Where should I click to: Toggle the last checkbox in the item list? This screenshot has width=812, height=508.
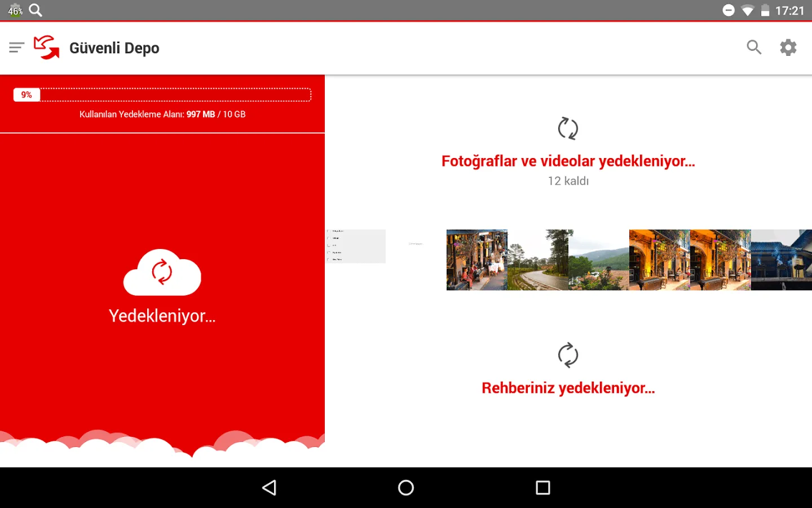pos(328,259)
